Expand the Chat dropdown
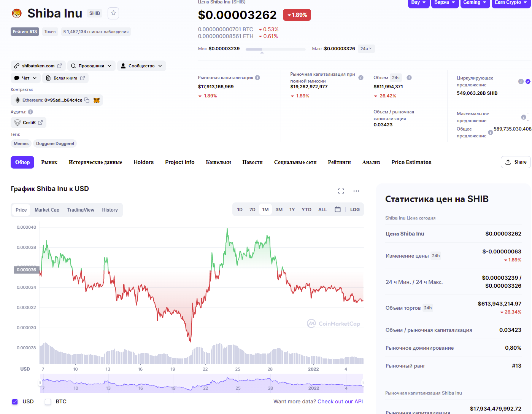The width and height of the screenshot is (532, 414). tap(25, 78)
